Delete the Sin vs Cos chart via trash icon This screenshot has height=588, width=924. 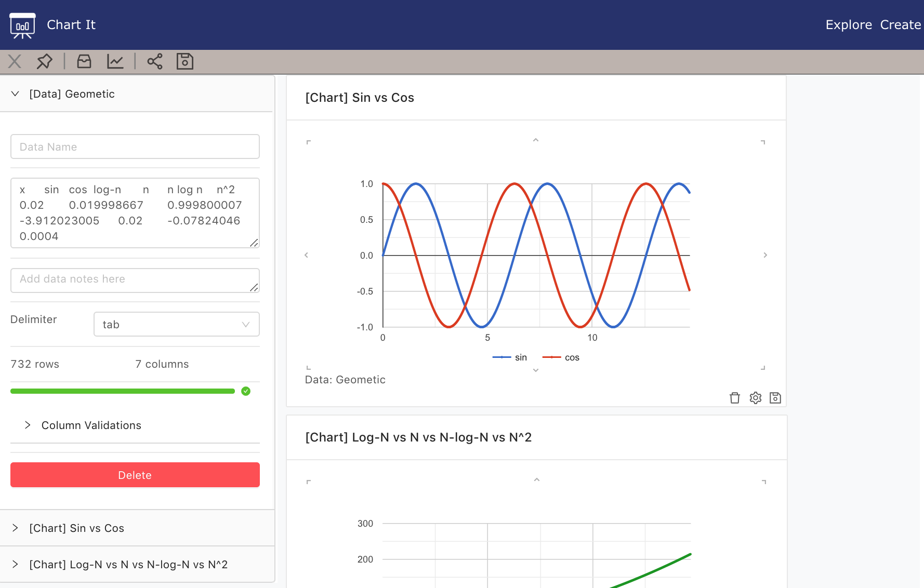pyautogui.click(x=734, y=398)
